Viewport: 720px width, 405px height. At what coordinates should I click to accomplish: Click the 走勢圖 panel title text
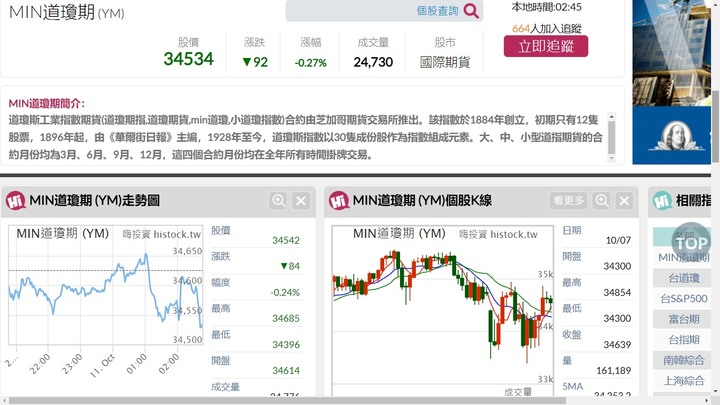click(x=95, y=201)
